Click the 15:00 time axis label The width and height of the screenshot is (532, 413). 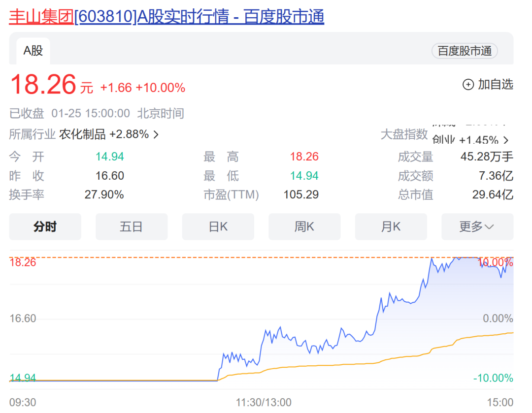500,403
